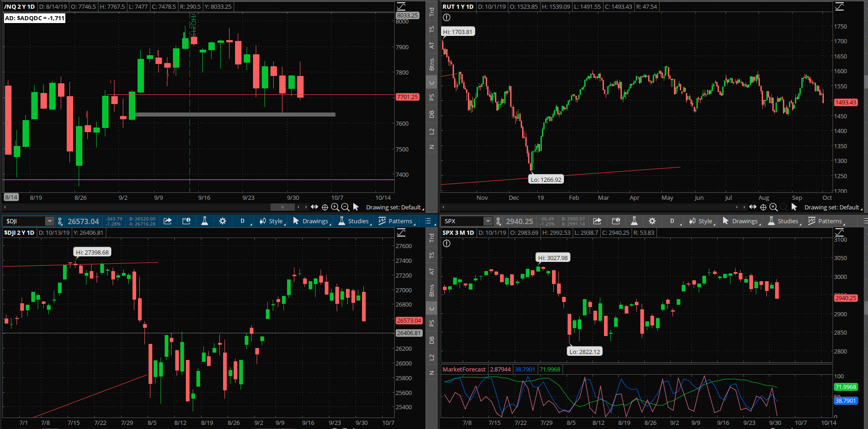The height and width of the screenshot is (429, 868).
Task: Open chart settings gear in SPX toolbar
Action: pyautogui.click(x=652, y=221)
